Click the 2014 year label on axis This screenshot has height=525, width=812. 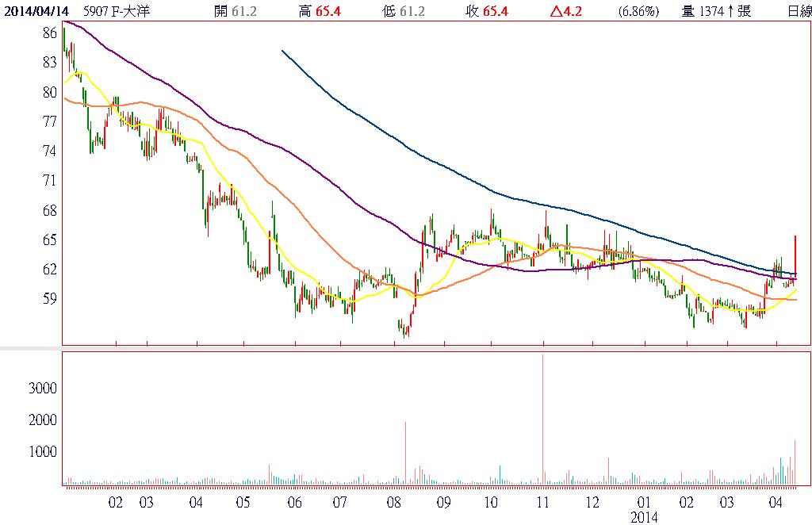click(x=645, y=517)
